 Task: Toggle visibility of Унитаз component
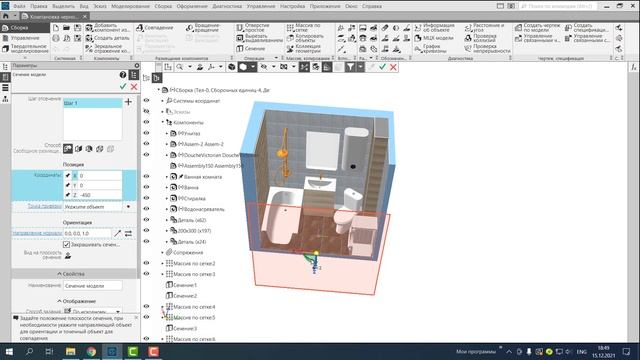point(146,133)
